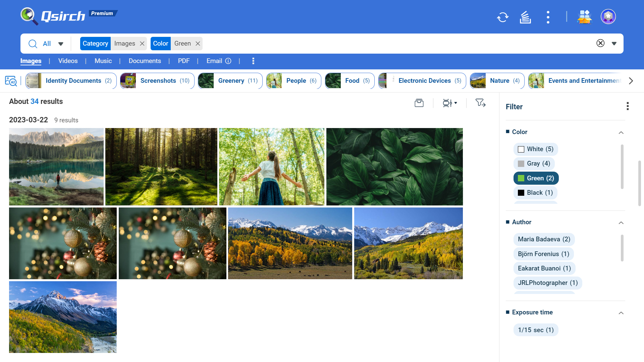Click the archive box icon above results
Viewport: 644px width, 362px height.
pyautogui.click(x=419, y=103)
